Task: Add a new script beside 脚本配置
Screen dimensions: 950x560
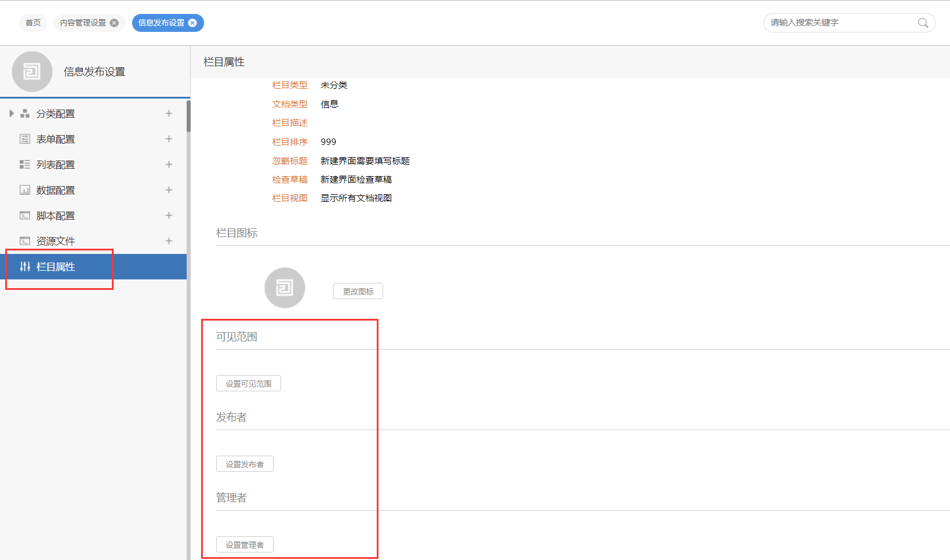Action: coord(169,216)
